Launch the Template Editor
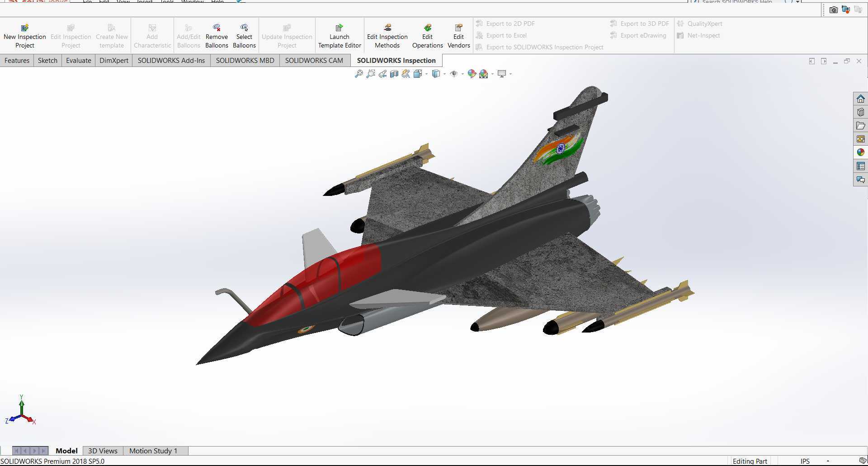 (340, 36)
